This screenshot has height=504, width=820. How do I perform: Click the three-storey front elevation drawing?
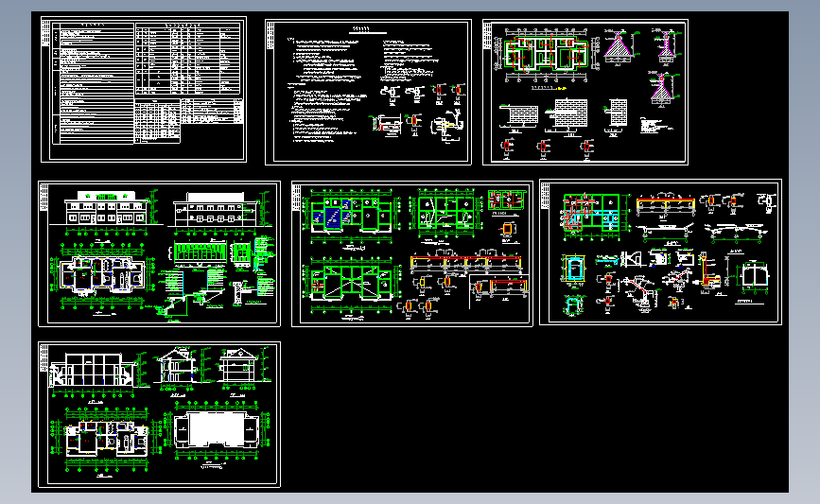pyautogui.click(x=106, y=208)
